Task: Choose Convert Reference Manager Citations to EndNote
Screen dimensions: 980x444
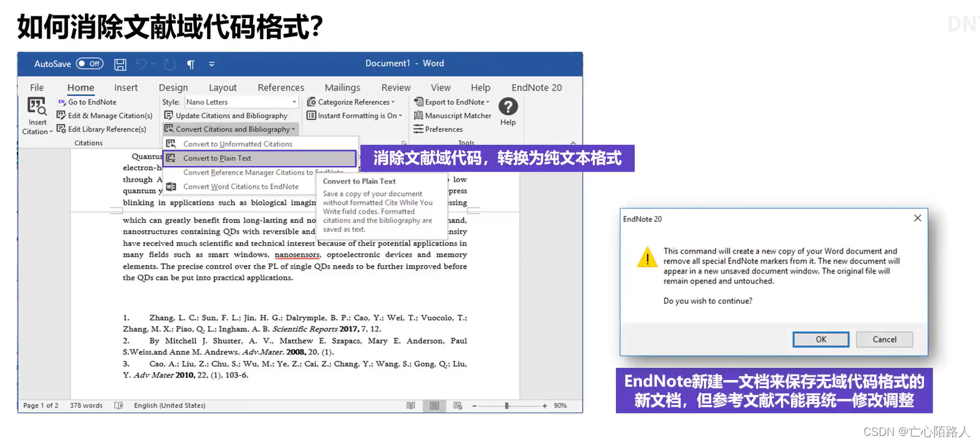Action: [263, 172]
